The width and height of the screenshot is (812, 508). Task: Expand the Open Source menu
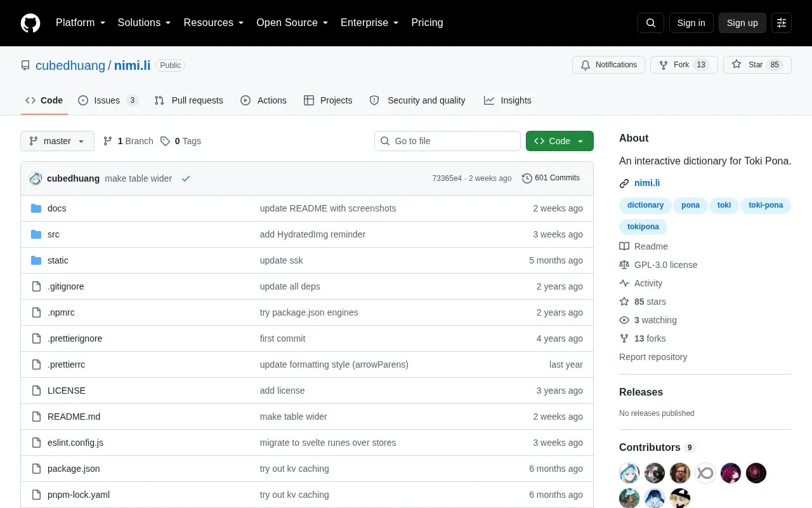click(x=292, y=23)
